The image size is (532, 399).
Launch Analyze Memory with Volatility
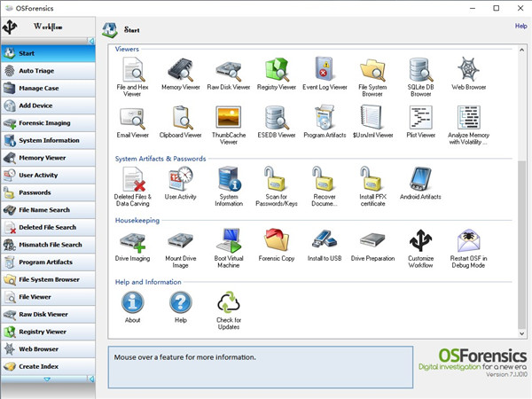[468, 118]
